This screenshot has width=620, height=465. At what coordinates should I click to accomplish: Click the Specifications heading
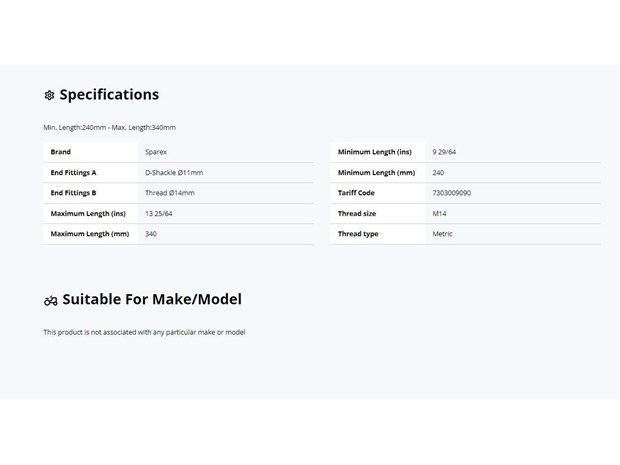point(109,95)
